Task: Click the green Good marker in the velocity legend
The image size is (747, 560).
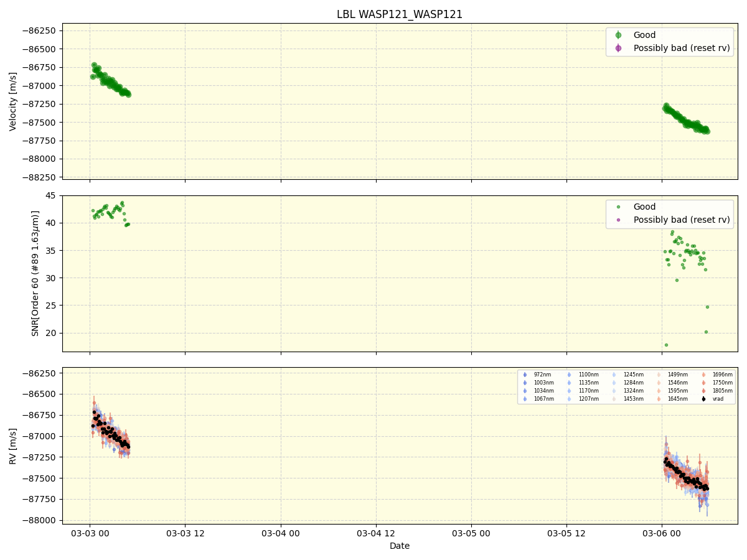Action: click(618, 35)
